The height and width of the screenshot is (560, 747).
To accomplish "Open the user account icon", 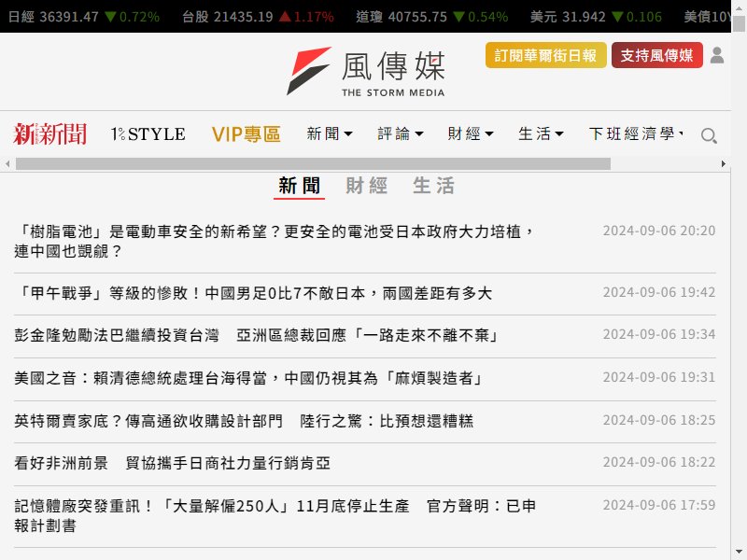I will [x=716, y=55].
